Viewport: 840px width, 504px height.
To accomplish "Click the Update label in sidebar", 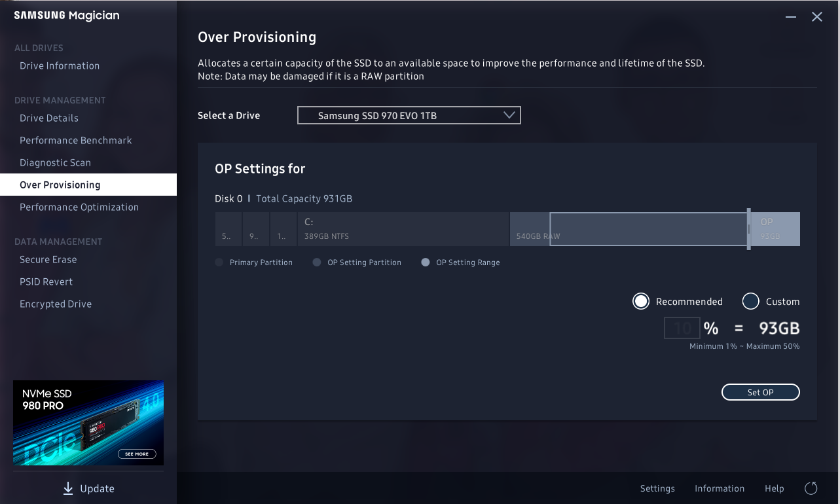I will 97,488.
